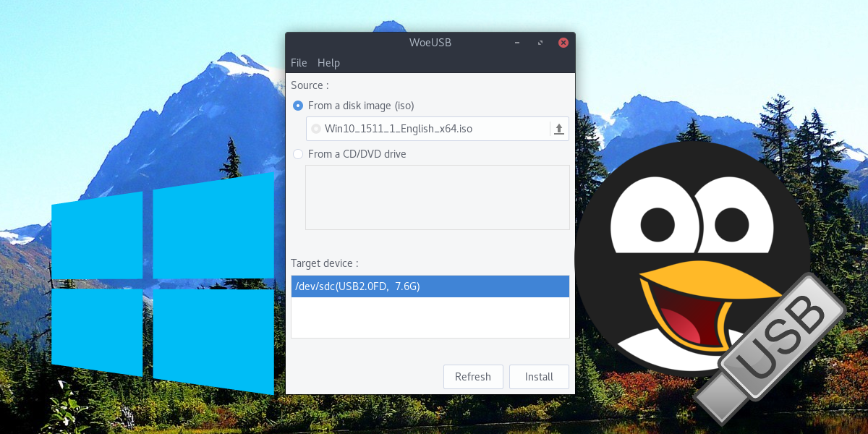The width and height of the screenshot is (868, 434).
Task: Click the restore window icon on the titlebar
Action: click(x=540, y=43)
